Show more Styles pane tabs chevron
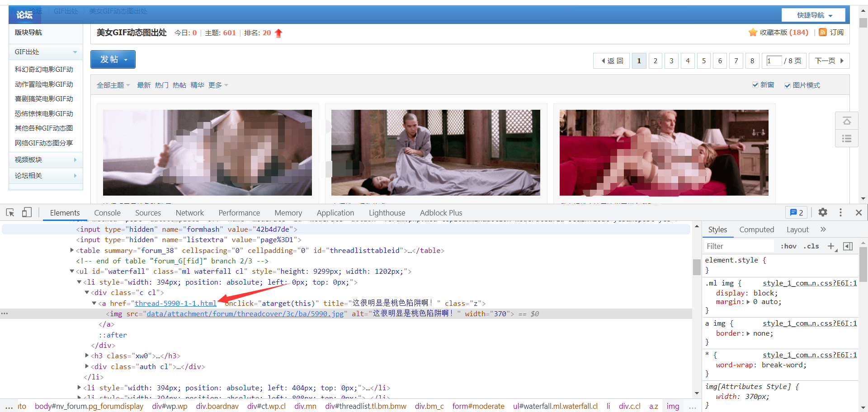 click(823, 229)
